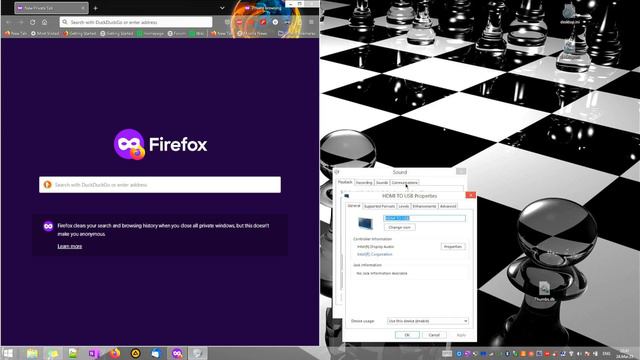Open OneNote from the taskbar
640x360 pixels.
click(94, 353)
